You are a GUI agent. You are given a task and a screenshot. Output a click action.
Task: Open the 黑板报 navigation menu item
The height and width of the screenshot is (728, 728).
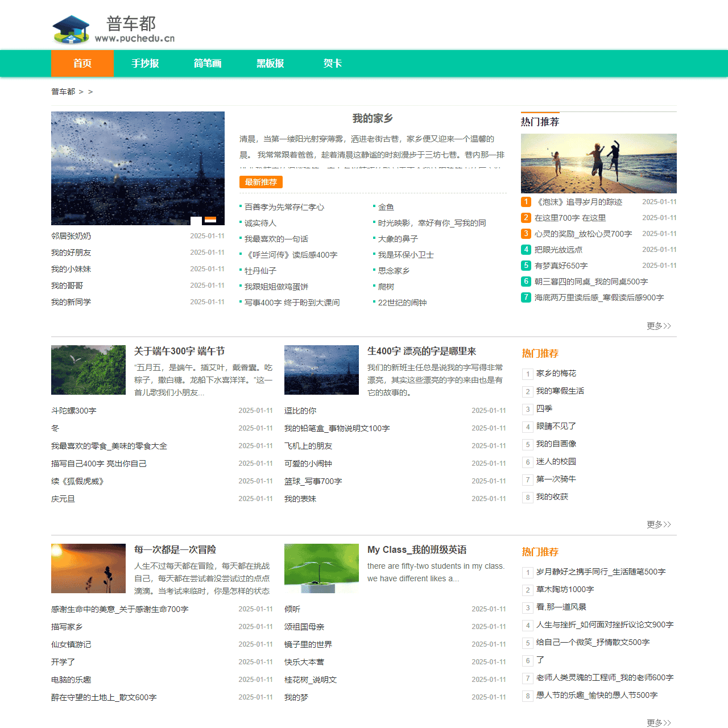[x=270, y=64]
